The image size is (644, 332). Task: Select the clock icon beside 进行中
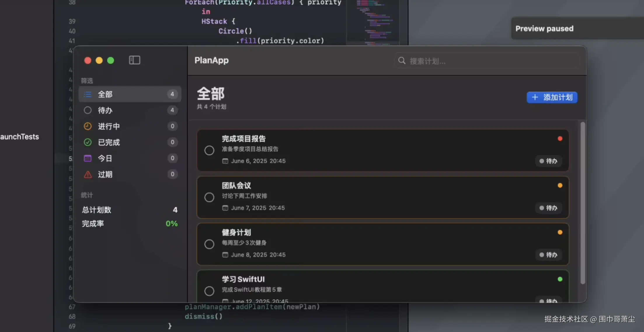coord(88,126)
